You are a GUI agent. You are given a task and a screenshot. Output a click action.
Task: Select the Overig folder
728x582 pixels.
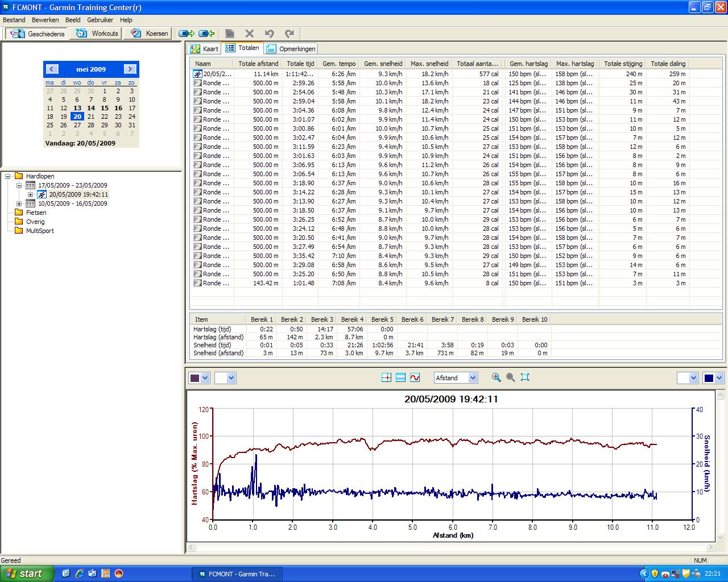coord(35,222)
